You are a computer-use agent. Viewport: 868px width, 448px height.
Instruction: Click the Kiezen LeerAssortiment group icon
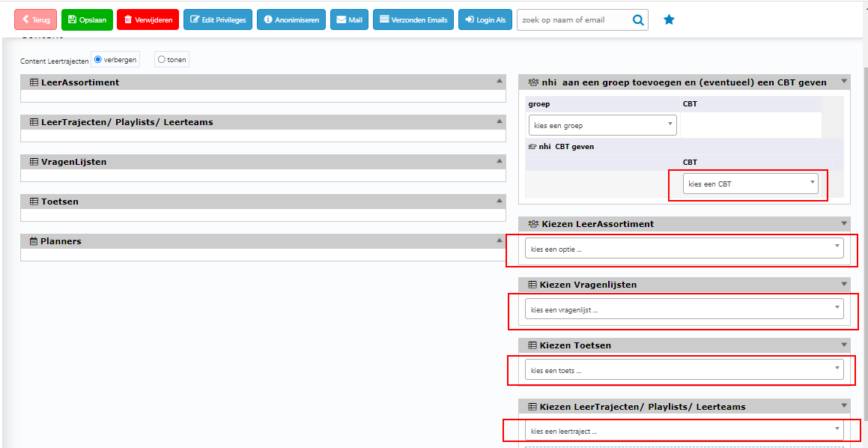(x=532, y=224)
